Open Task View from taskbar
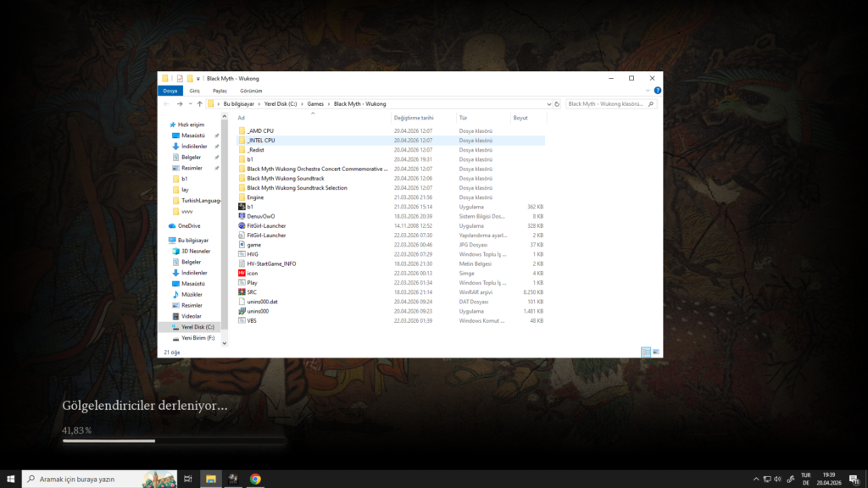 (188, 480)
